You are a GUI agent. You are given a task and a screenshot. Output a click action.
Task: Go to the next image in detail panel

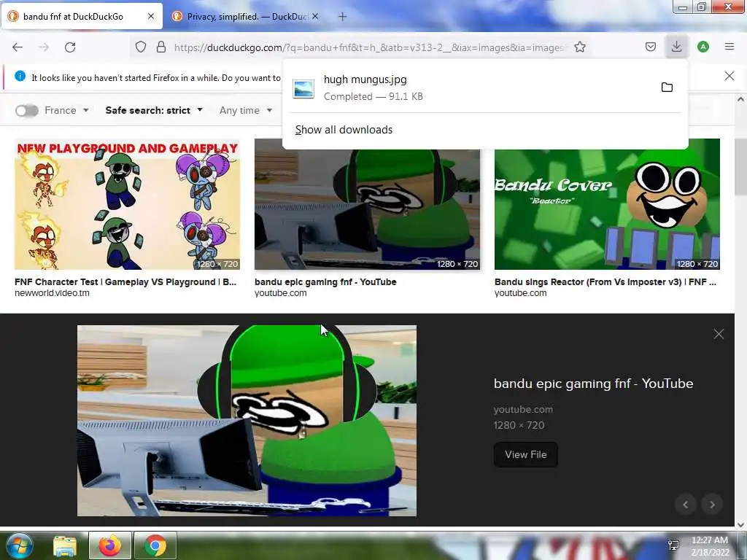click(x=712, y=505)
